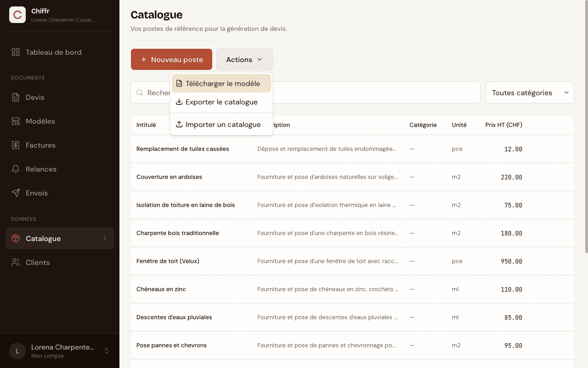Click the price 180.00
Image resolution: width=588 pixels, height=368 pixels.
point(511,233)
